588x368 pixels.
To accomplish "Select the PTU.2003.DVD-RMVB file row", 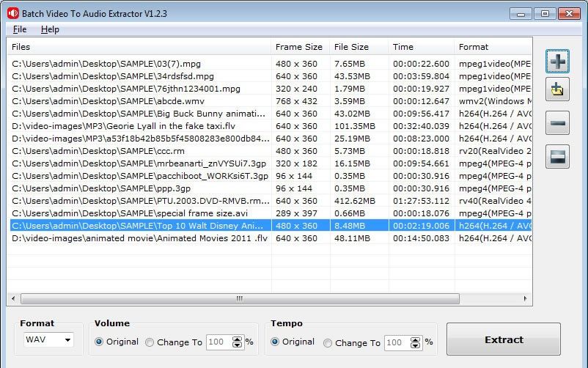I will (269, 201).
